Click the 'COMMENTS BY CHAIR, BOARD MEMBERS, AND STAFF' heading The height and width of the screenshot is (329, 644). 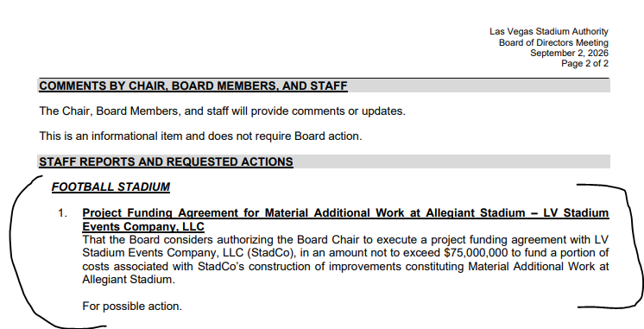coord(193,85)
